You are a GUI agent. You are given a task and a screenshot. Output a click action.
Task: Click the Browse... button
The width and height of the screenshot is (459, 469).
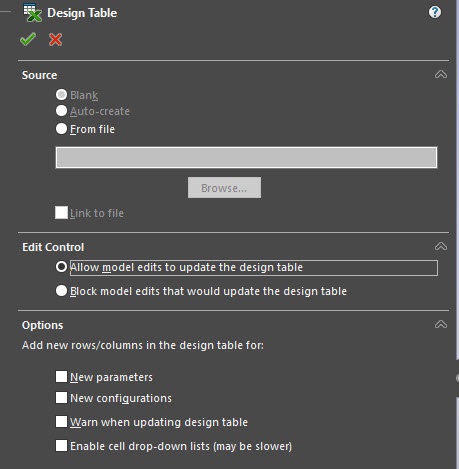[x=224, y=188]
